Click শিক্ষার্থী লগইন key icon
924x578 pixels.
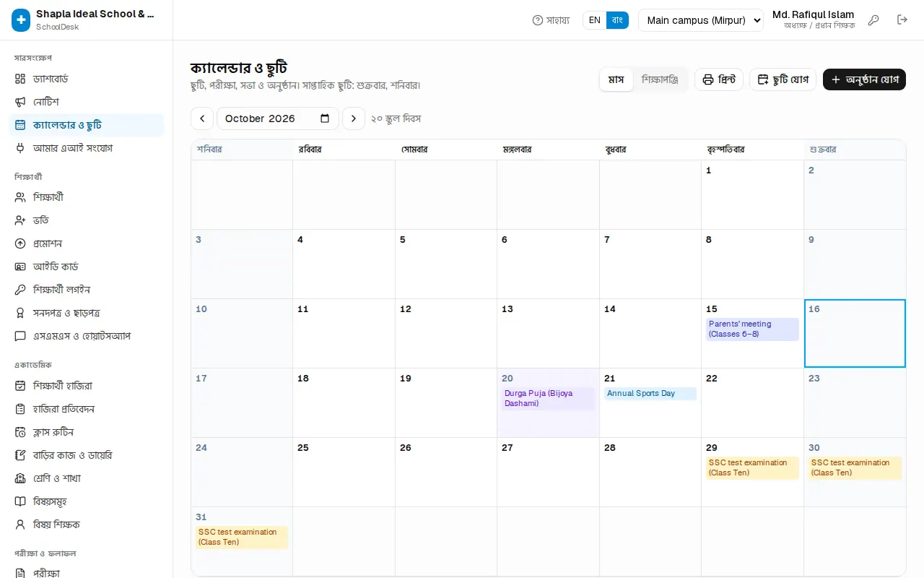point(20,290)
